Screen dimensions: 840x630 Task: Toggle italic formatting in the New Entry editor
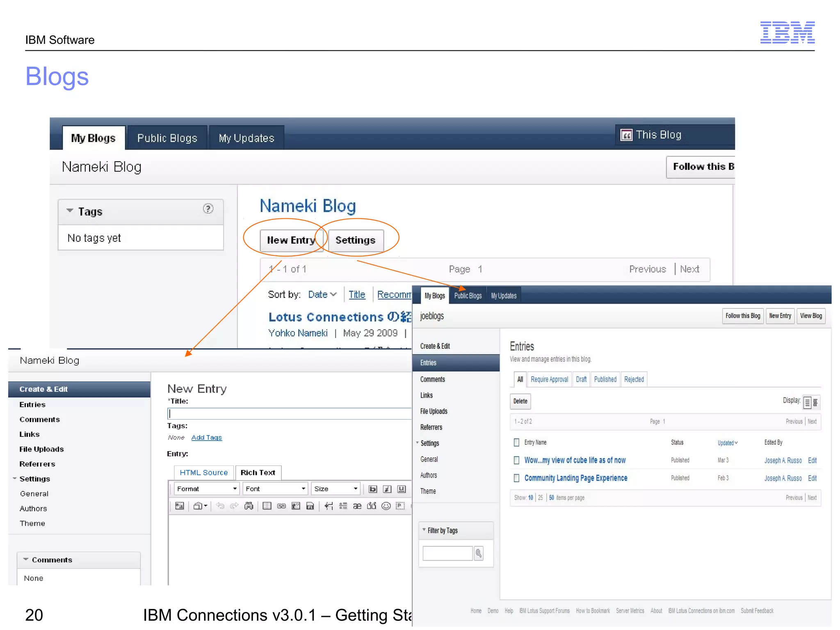click(387, 489)
